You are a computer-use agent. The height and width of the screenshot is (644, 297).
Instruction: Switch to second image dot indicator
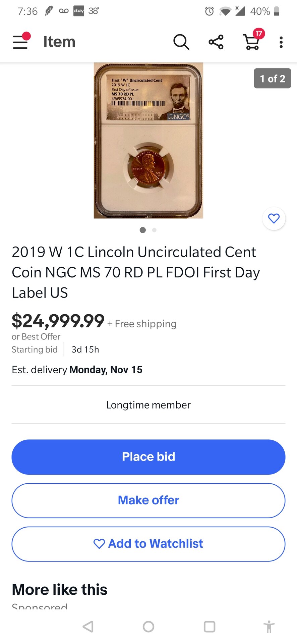point(154,230)
